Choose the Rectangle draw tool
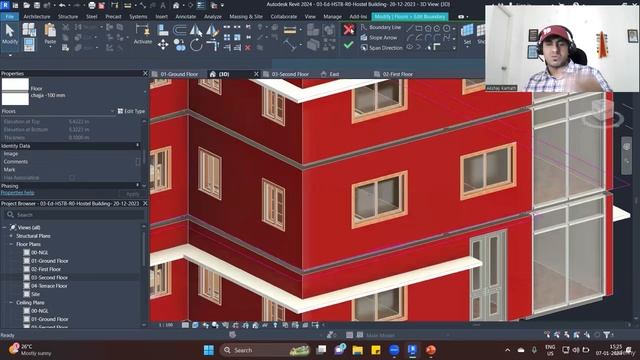This screenshot has width=640, height=360. coord(419,28)
